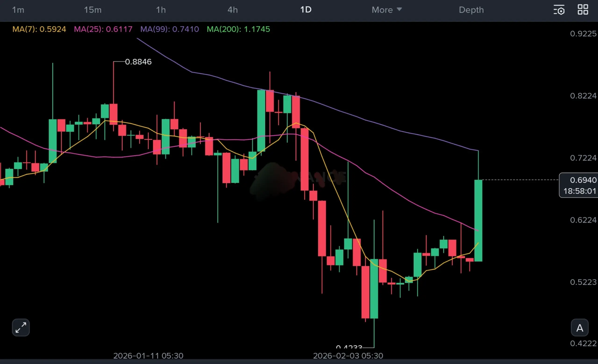Select the 1m timeframe tab

[18, 10]
